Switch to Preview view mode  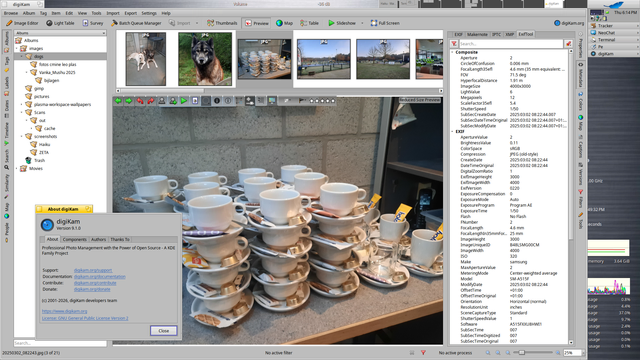tap(257, 23)
